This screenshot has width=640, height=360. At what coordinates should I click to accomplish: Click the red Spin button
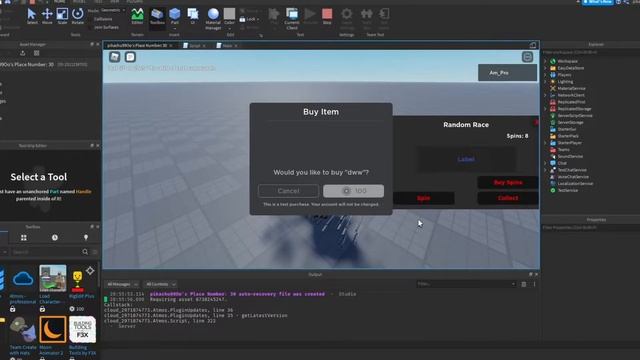click(x=423, y=198)
